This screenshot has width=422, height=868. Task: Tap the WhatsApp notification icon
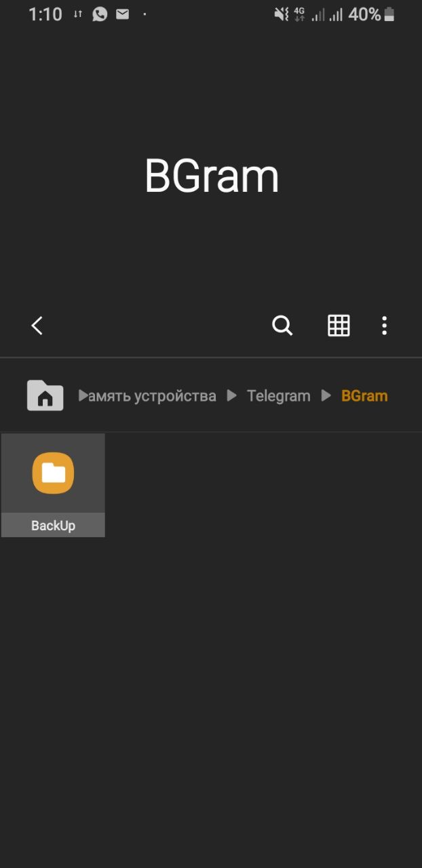click(x=100, y=14)
